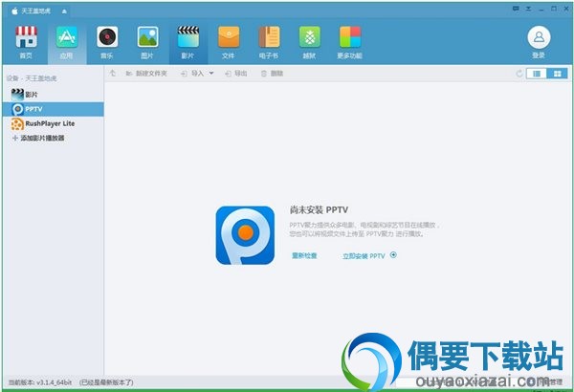Open the feedback chat icon in title bar
Viewport: 574px width, 392px height.
(x=516, y=9)
